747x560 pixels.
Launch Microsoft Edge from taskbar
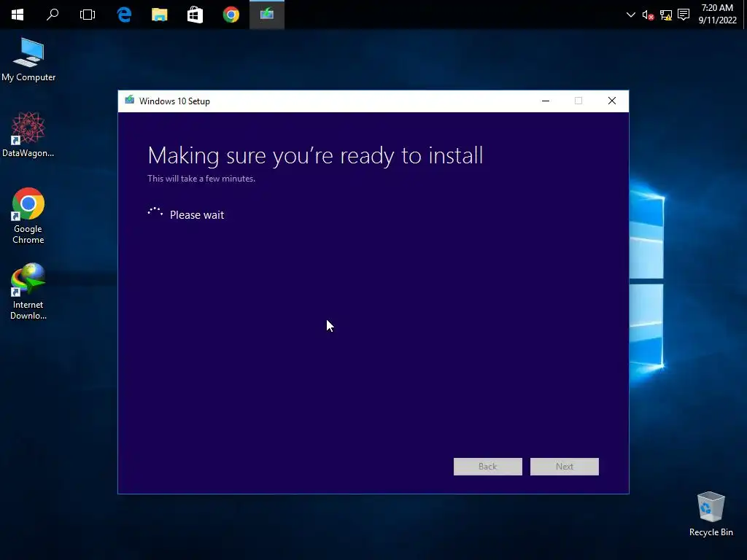click(x=124, y=15)
